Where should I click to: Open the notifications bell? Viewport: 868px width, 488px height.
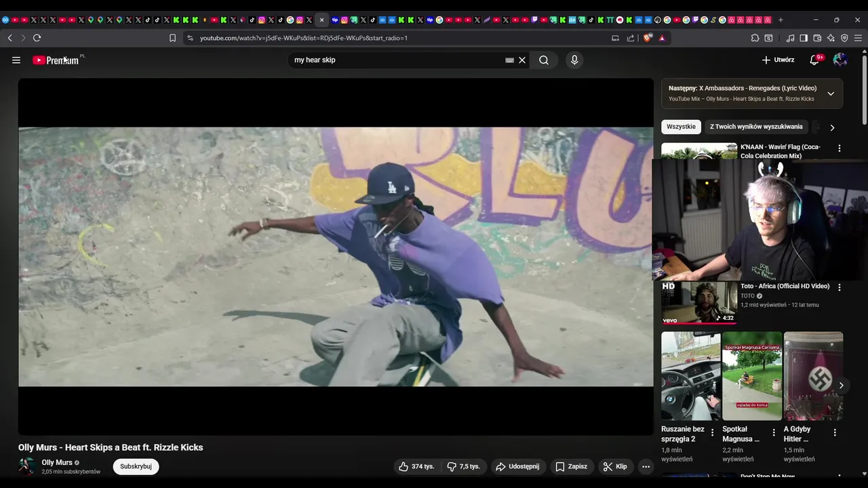[815, 60]
